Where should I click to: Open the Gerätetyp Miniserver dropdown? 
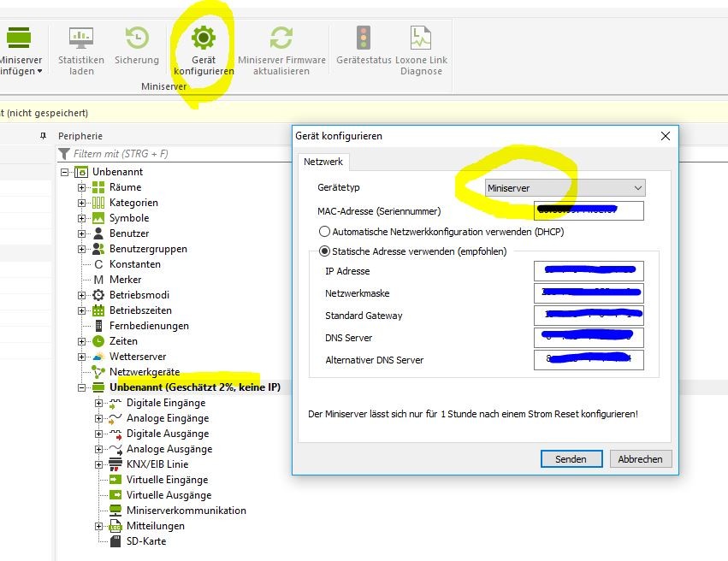565,188
